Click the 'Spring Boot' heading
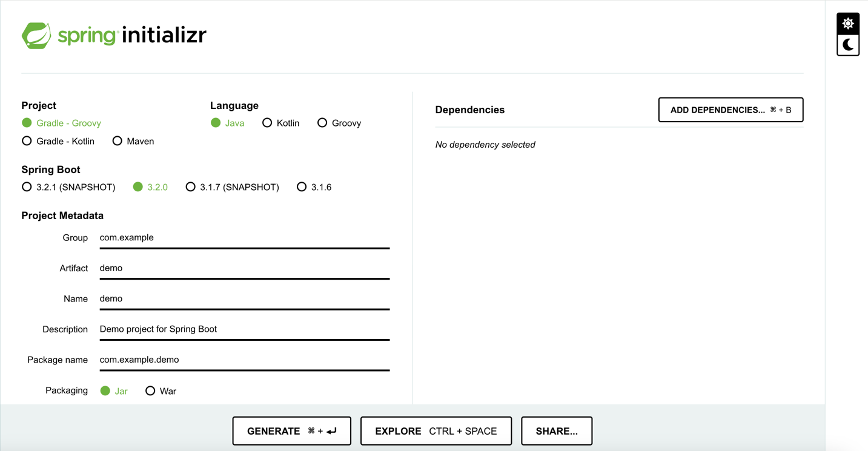This screenshot has width=868, height=451. point(51,170)
